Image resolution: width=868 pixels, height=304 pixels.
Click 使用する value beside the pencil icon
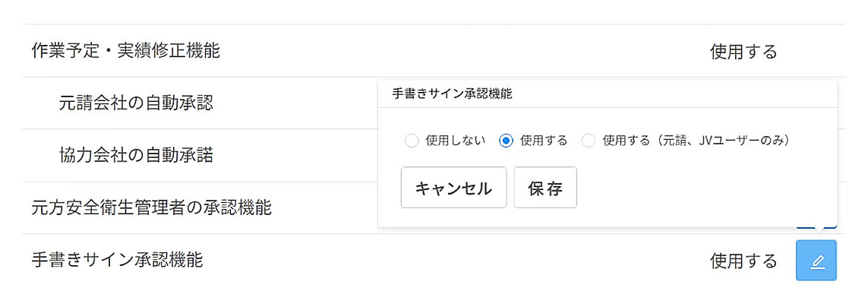[743, 261]
